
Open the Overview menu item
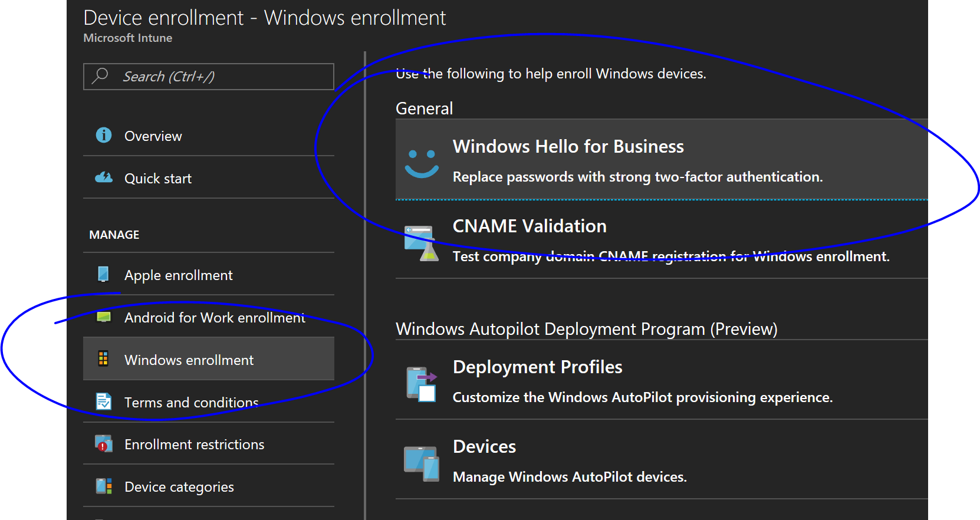(209, 136)
